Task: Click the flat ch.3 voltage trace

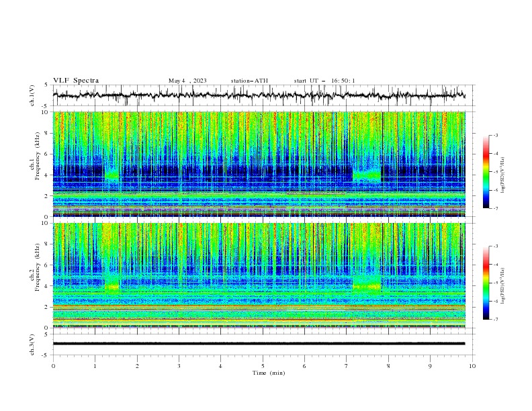Action: 259,344
